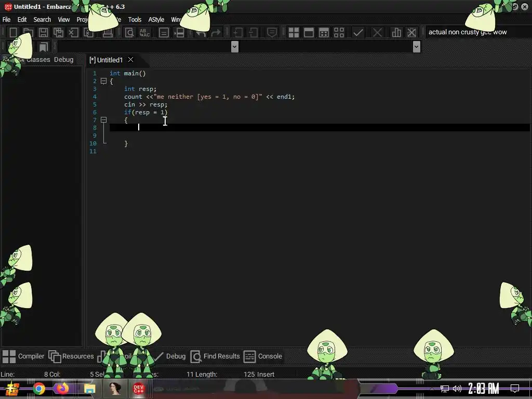Click the disabled unindent icon

253,33
